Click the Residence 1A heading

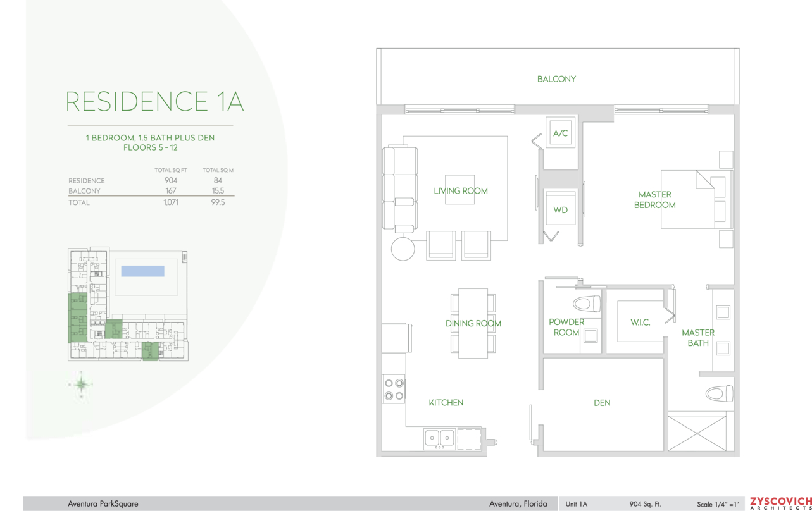pos(155,102)
